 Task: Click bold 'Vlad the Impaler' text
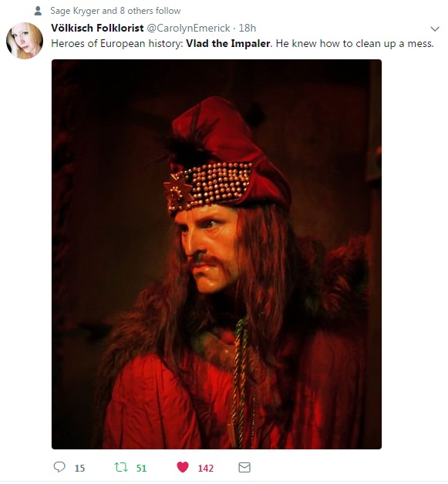coord(228,43)
